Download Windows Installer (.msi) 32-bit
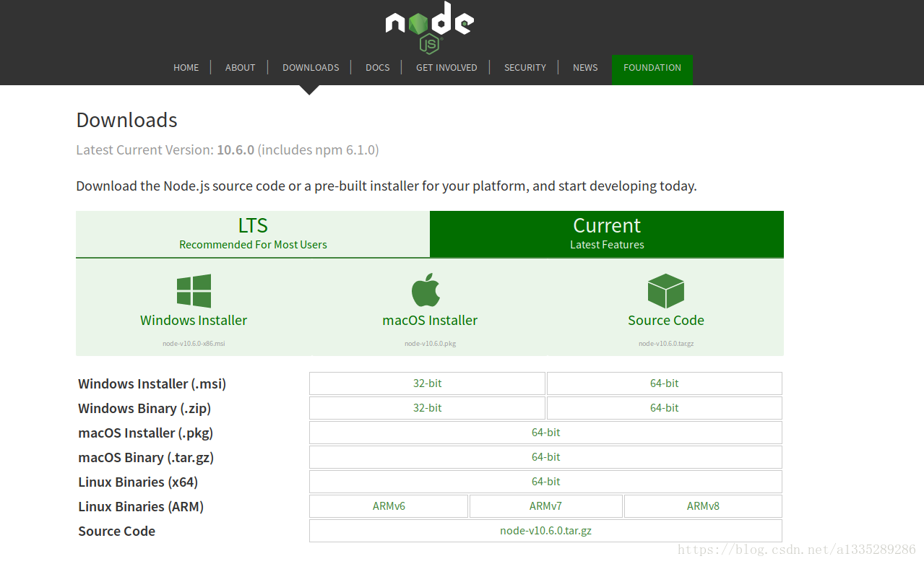The height and width of the screenshot is (564, 924). point(427,383)
